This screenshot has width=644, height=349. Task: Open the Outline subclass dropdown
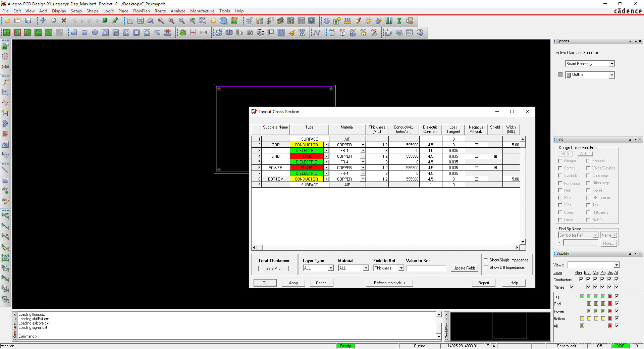tap(612, 75)
